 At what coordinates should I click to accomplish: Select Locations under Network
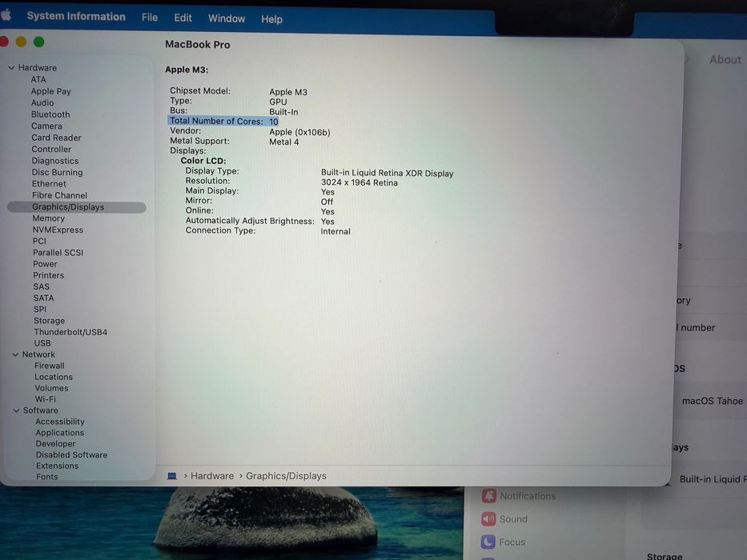(x=54, y=377)
